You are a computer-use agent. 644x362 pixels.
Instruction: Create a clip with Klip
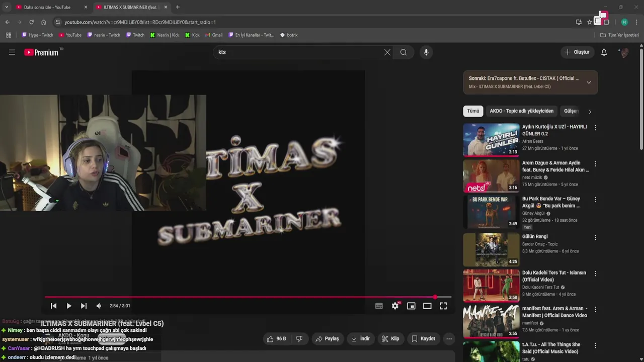coord(390,339)
